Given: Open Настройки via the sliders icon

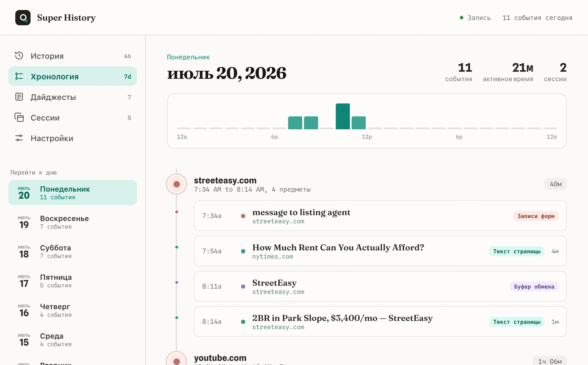Looking at the screenshot, I should [19, 138].
